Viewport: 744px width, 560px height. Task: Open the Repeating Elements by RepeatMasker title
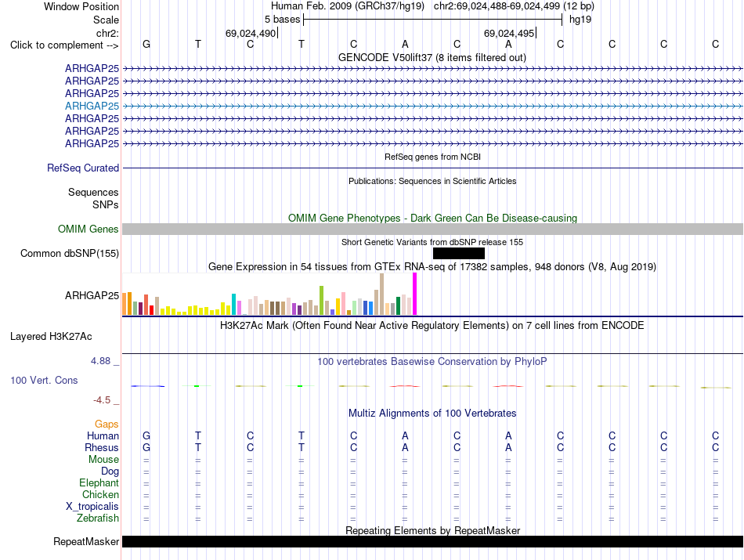point(432,530)
